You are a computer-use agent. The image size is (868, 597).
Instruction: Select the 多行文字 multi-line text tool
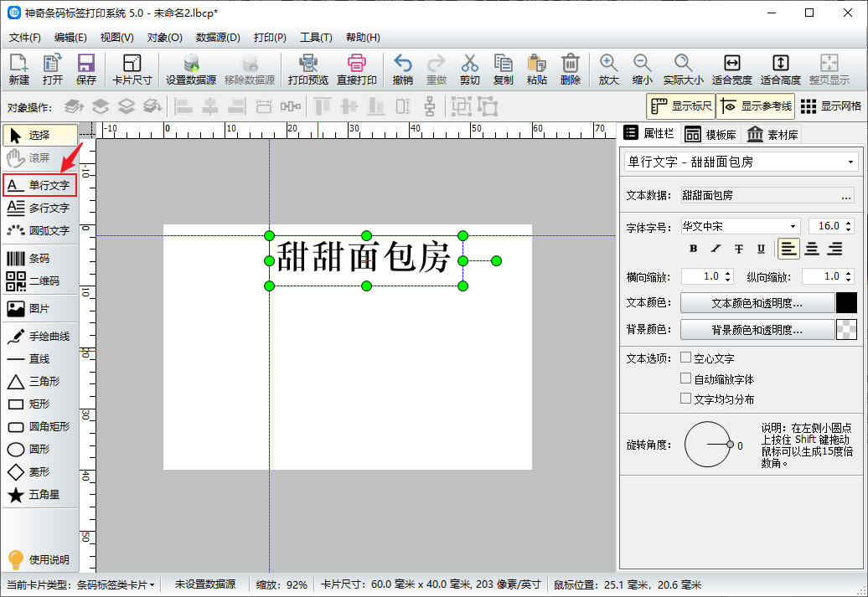click(x=39, y=208)
